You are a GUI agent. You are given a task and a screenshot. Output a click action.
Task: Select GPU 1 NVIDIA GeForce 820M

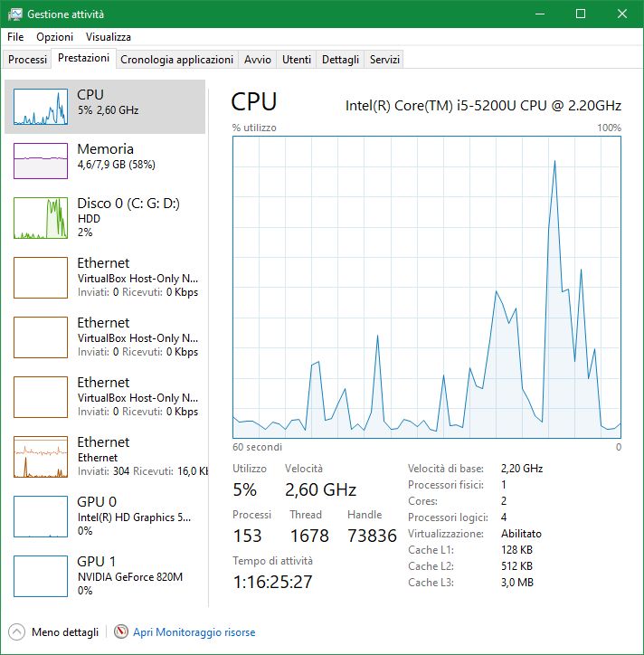[105, 576]
